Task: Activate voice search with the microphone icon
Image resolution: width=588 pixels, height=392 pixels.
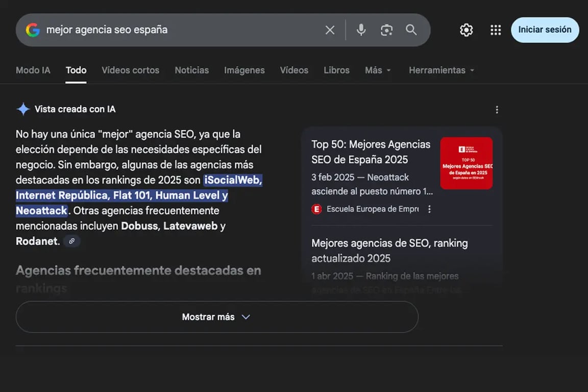Action: (361, 30)
